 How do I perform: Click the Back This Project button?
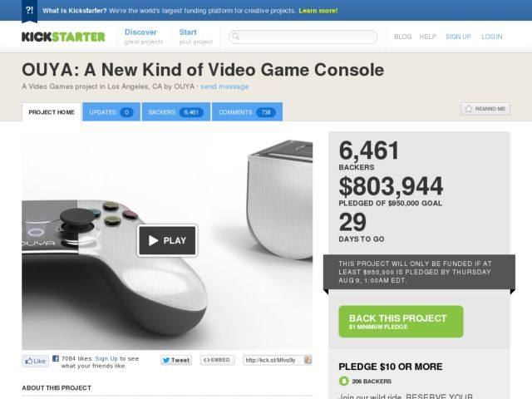click(401, 322)
